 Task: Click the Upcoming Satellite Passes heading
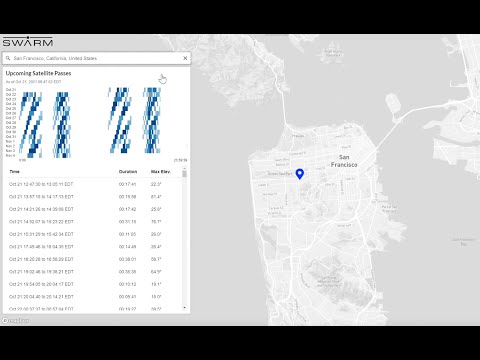(38, 73)
